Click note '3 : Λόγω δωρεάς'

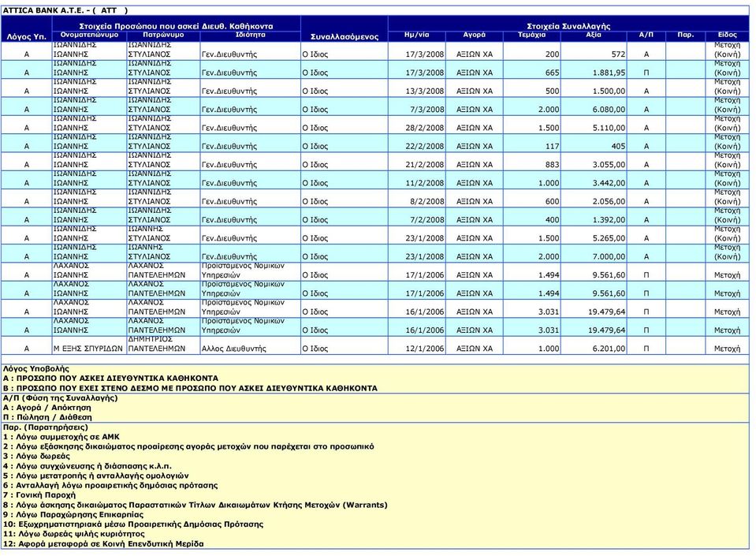click(x=36, y=456)
